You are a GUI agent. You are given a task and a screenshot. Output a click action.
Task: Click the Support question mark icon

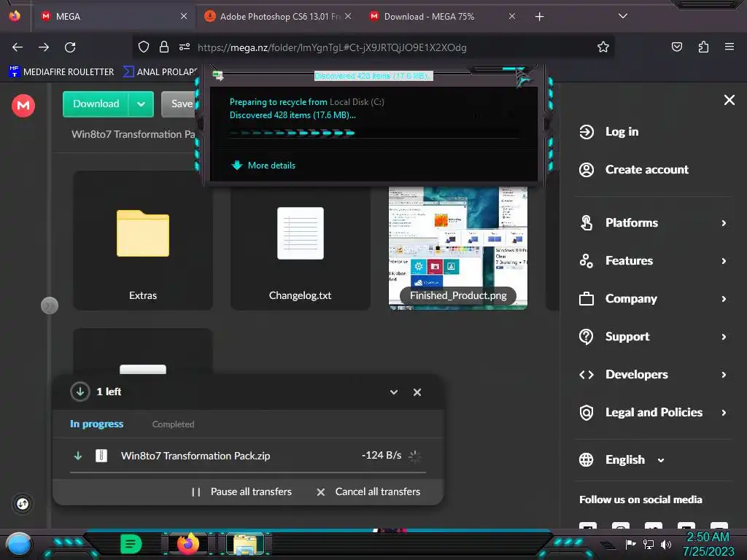[x=587, y=337]
